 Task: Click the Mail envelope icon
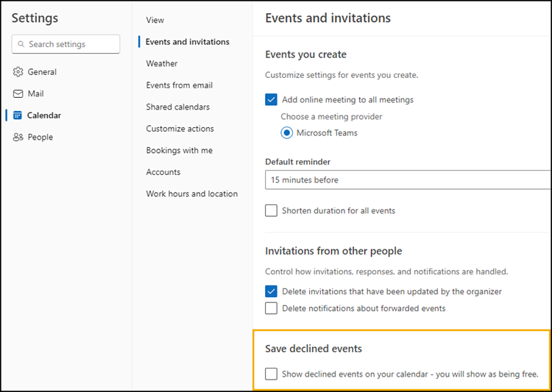[x=18, y=93]
